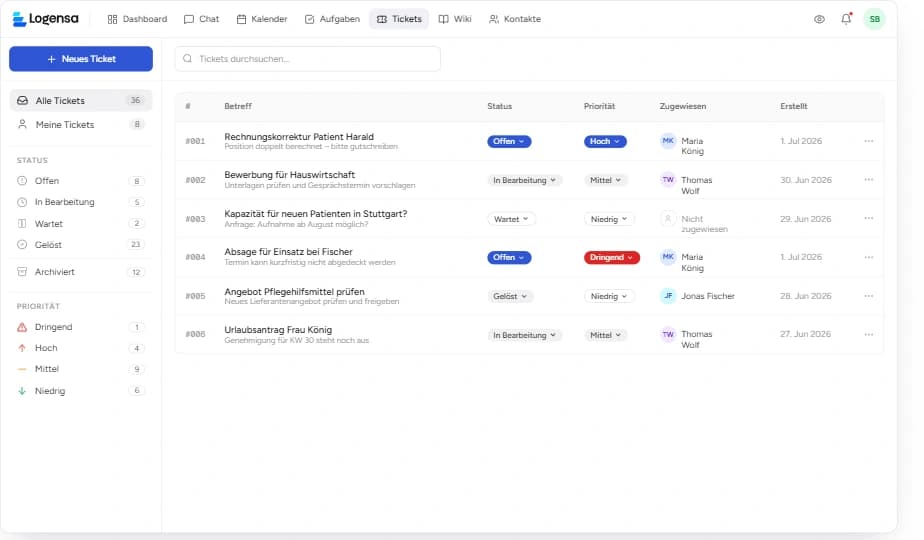
Task: Open status dropdown Offen for ticket #001
Action: 509,141
